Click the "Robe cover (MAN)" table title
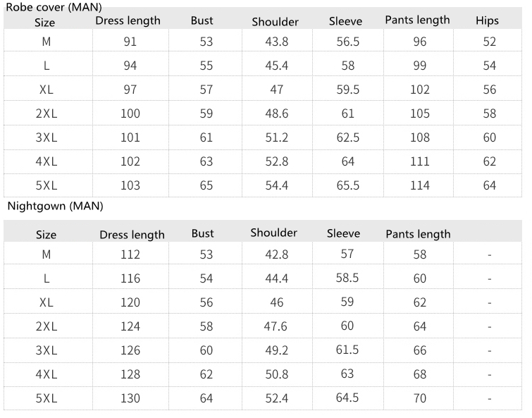Viewport: 532px width, 418px height. [54, 7]
